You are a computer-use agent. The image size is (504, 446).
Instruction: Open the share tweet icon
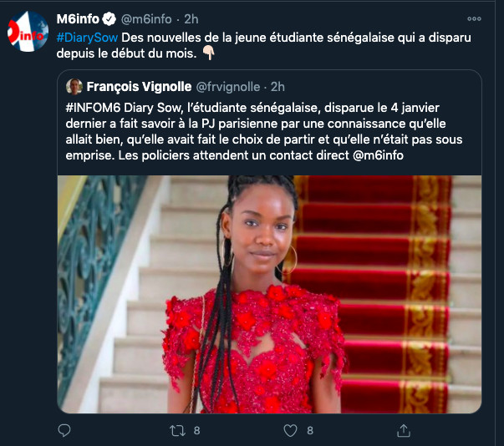403,430
